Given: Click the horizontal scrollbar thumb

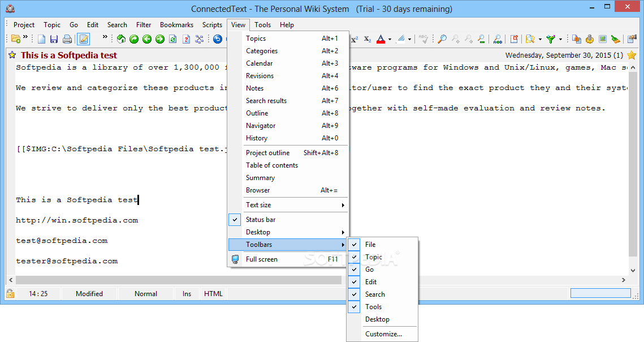Looking at the screenshot, I should tap(178, 280).
